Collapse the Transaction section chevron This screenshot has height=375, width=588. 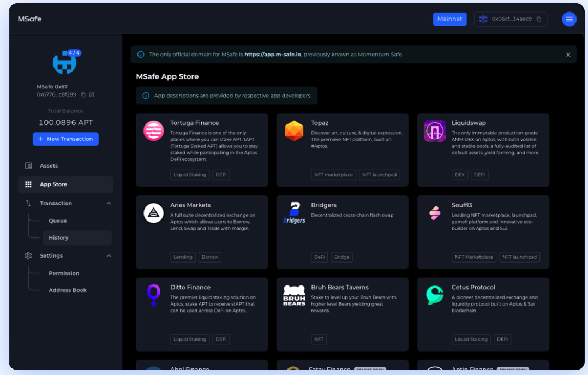point(109,203)
